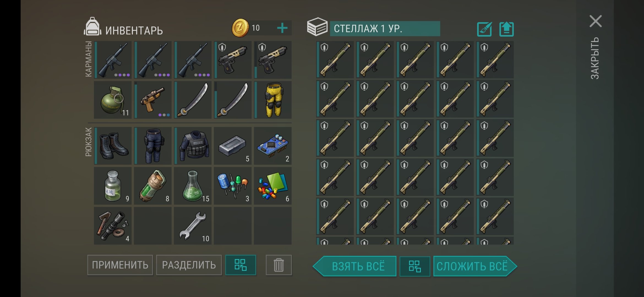Screen dimensions: 644x297
Task: Click the trash can delete icon
Action: pyautogui.click(x=279, y=265)
